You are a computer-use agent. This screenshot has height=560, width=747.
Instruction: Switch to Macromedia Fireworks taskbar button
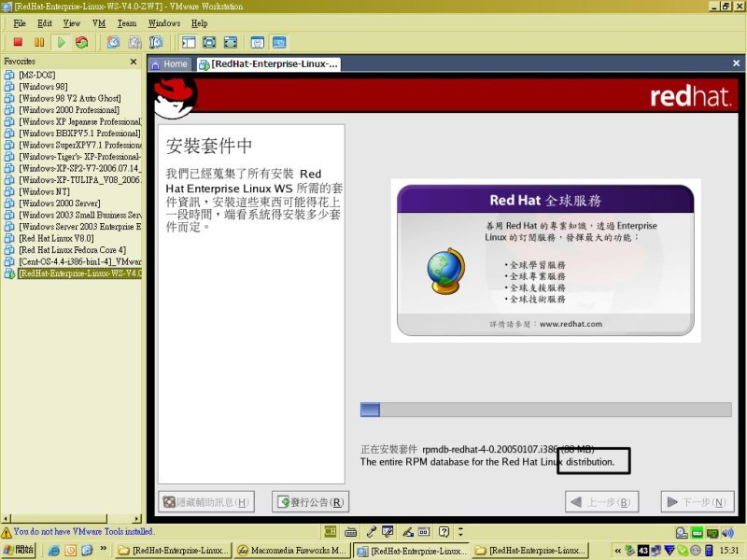[292, 551]
